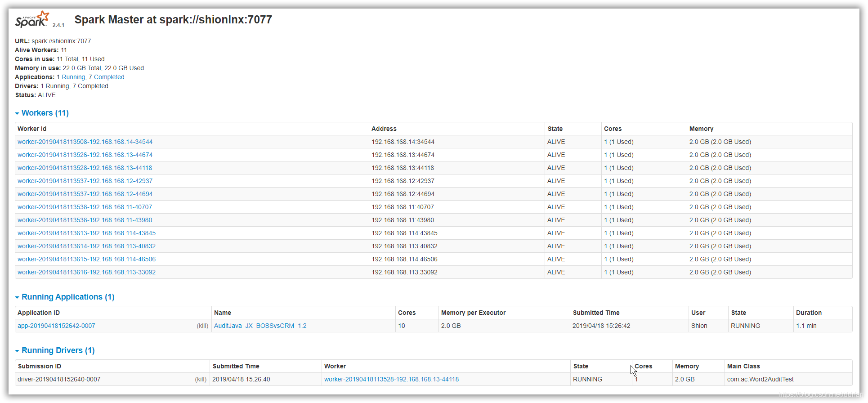Screen dimensions: 868x403
Task: Select main class com.ac.Word2AuditTest
Action: (x=761, y=379)
